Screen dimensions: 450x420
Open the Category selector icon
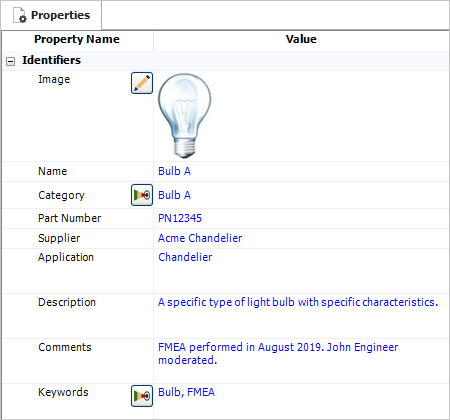click(142, 195)
